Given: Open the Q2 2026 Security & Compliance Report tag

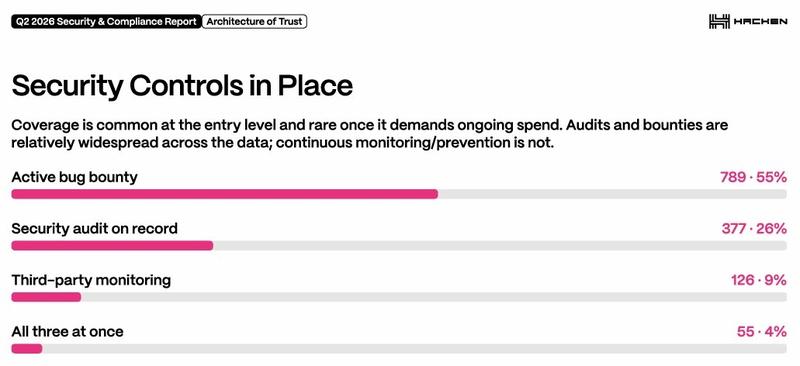Looking at the screenshot, I should click(106, 22).
